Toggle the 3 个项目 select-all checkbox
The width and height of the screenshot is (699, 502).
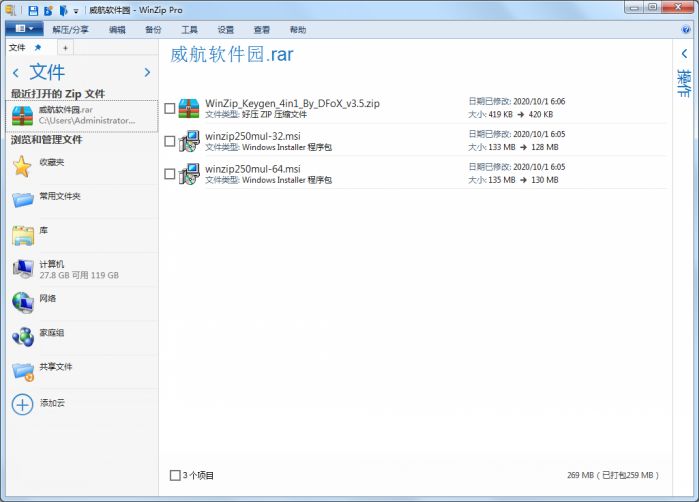click(x=175, y=475)
